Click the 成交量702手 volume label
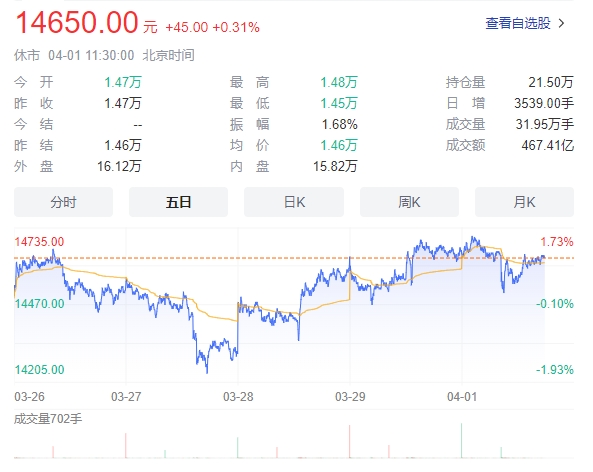The image size is (593, 472). (48, 419)
